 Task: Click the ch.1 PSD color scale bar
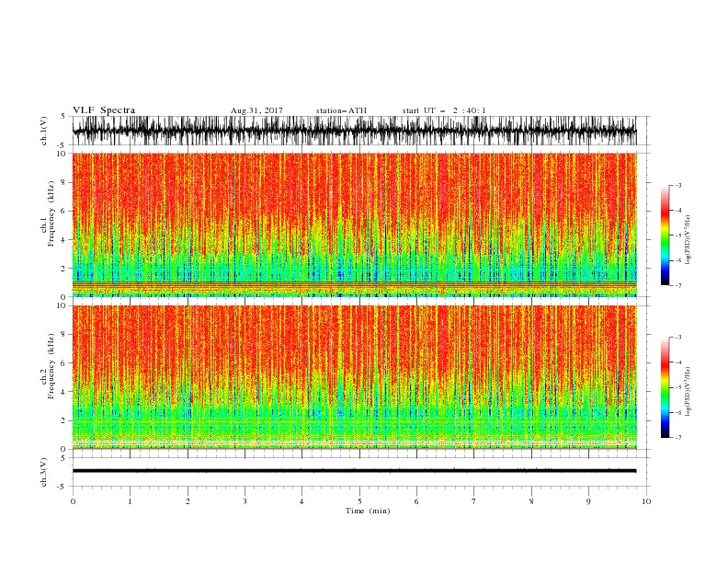pyautogui.click(x=665, y=235)
